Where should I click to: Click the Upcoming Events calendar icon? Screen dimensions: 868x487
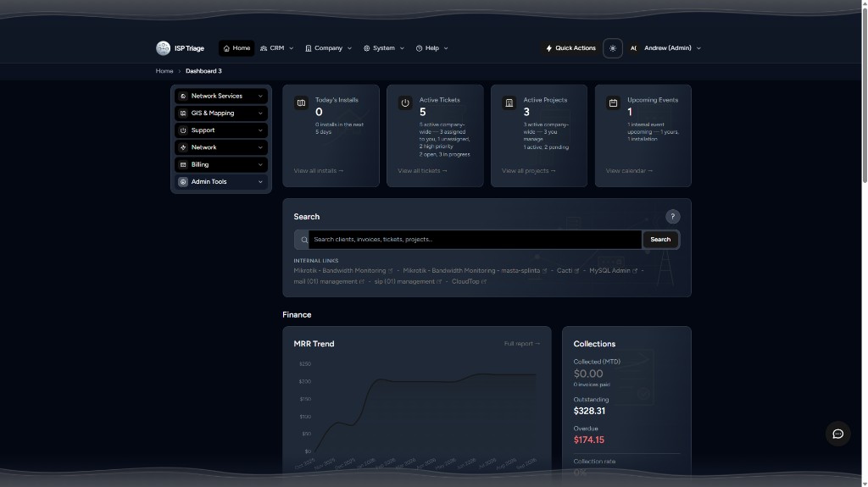click(613, 103)
